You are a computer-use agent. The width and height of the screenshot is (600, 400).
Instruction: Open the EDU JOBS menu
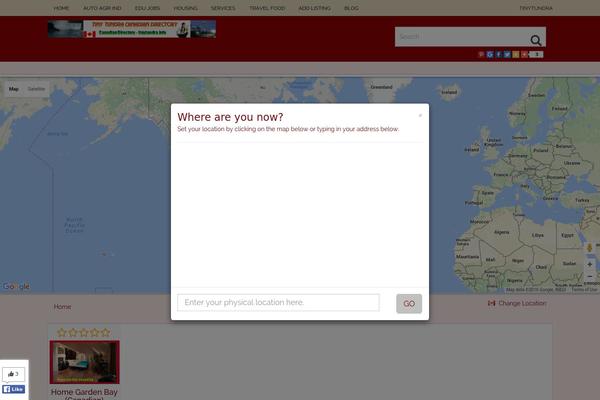[x=147, y=8]
